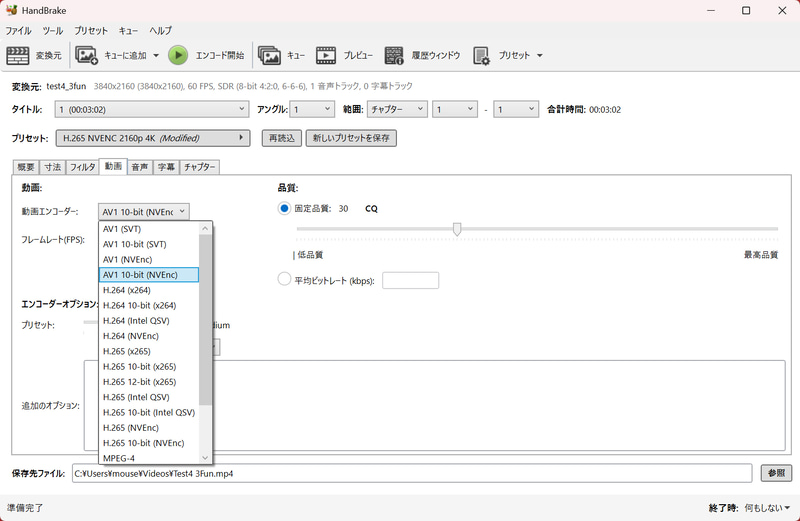Select H.265 (NVEnc) encoder option
The width and height of the screenshot is (800, 521).
click(x=148, y=428)
